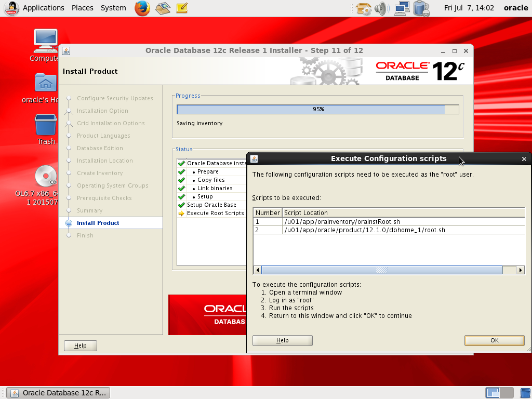Select the Installation Option step

point(102,111)
